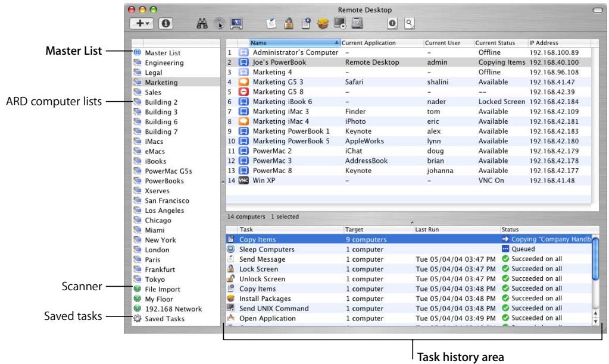Click the Lock Screen padlock toolbar icon
The height and width of the screenshot is (364, 609).
(289, 23)
